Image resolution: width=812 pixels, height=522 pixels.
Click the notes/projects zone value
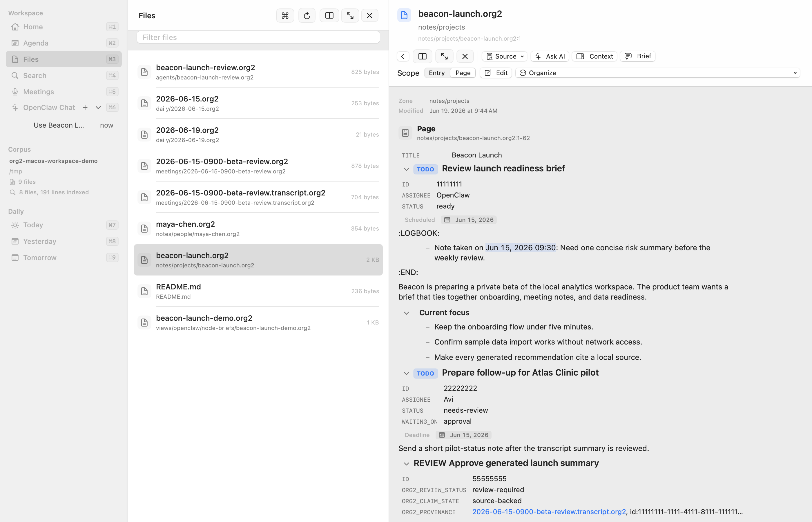pos(449,101)
